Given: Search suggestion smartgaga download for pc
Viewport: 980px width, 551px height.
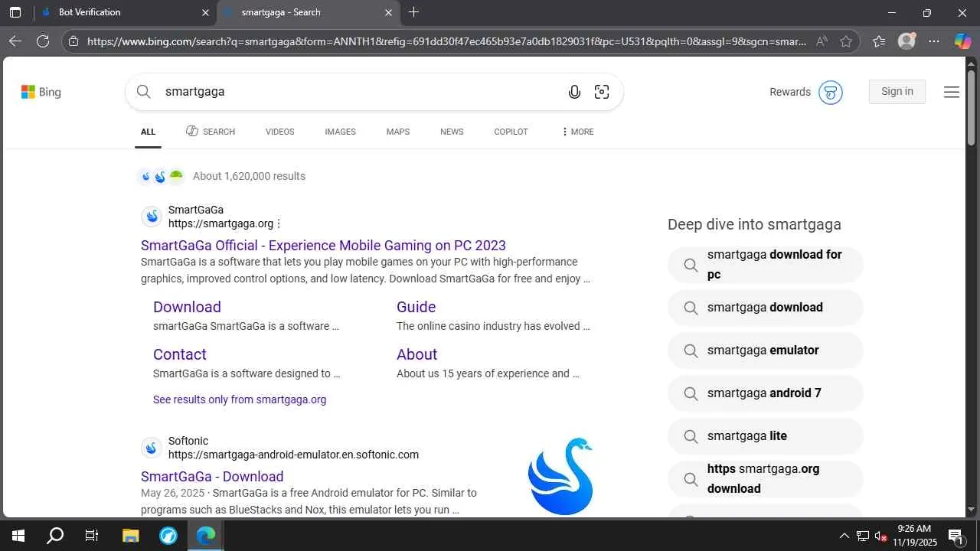Looking at the screenshot, I should (765, 265).
